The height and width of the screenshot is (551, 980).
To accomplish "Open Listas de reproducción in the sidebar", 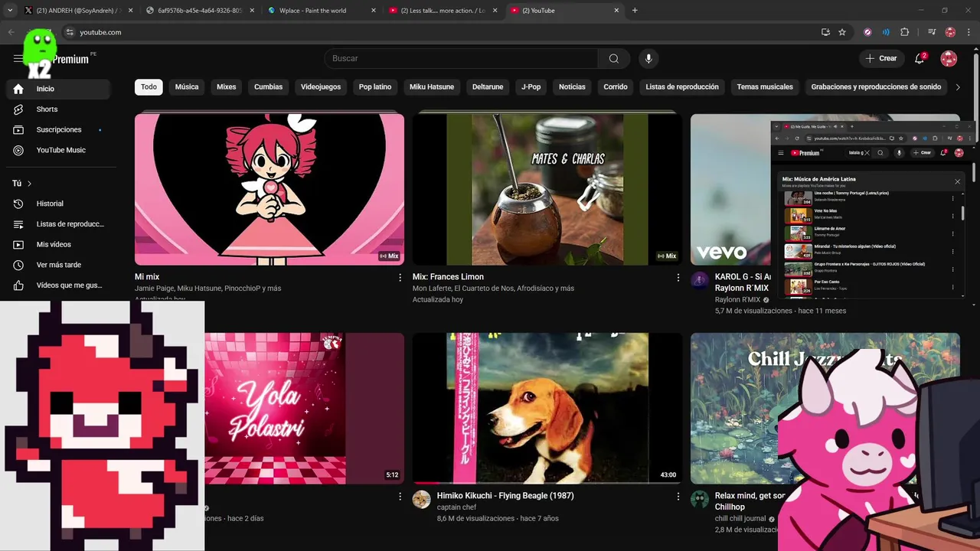I will click(58, 224).
